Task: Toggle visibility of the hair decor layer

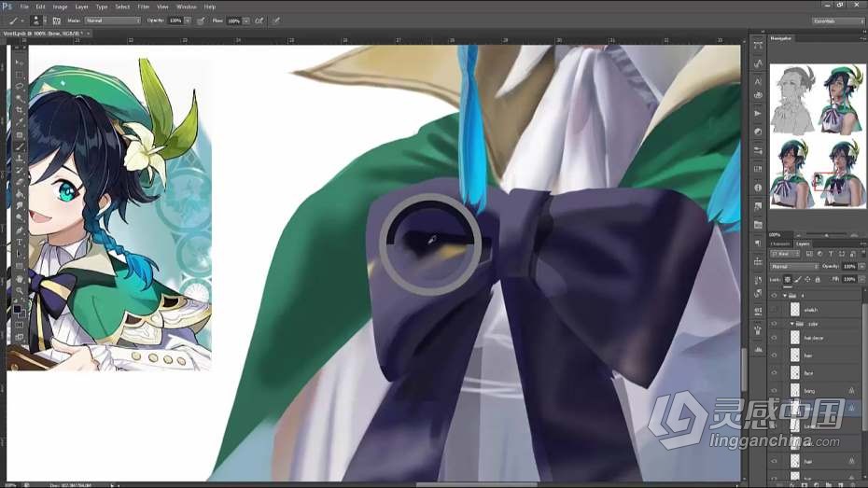Action: (x=774, y=338)
